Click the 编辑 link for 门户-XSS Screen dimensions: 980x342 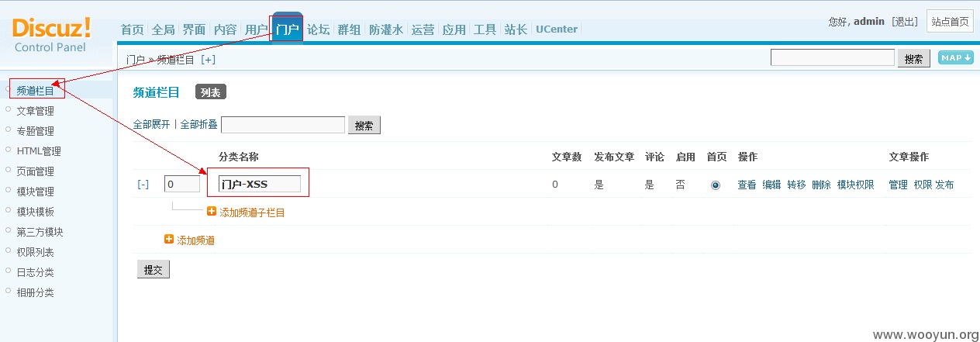click(771, 185)
